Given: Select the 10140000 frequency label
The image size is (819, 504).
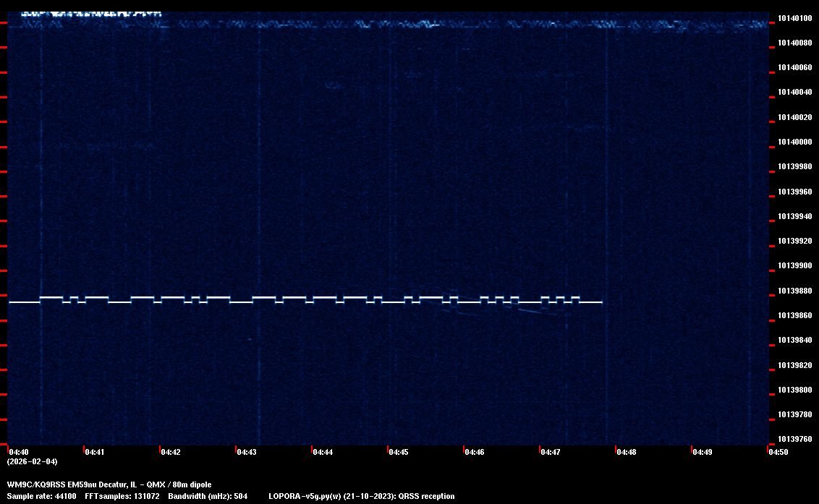Looking at the screenshot, I should pos(794,142).
